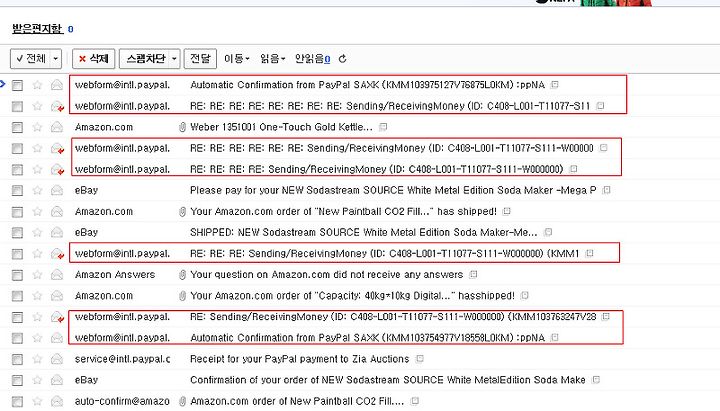The width and height of the screenshot is (720, 411).
Task: Open 'Amazon.com order of New Paintball CO2 Fill' email
Action: pos(297,401)
